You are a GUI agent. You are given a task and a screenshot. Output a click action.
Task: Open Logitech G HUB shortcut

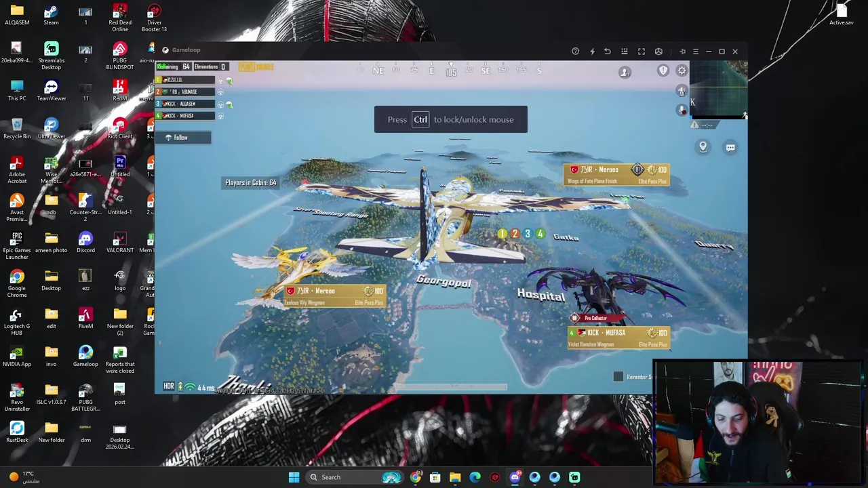[x=17, y=322]
